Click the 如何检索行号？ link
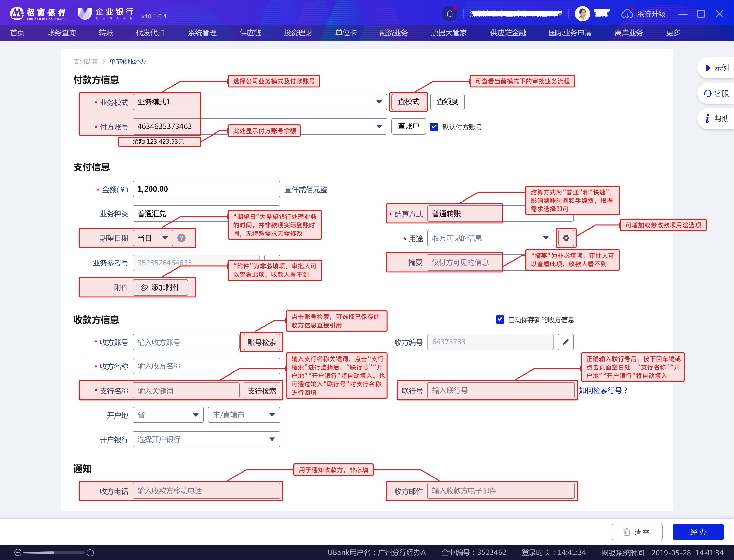The image size is (734, 560). click(603, 390)
